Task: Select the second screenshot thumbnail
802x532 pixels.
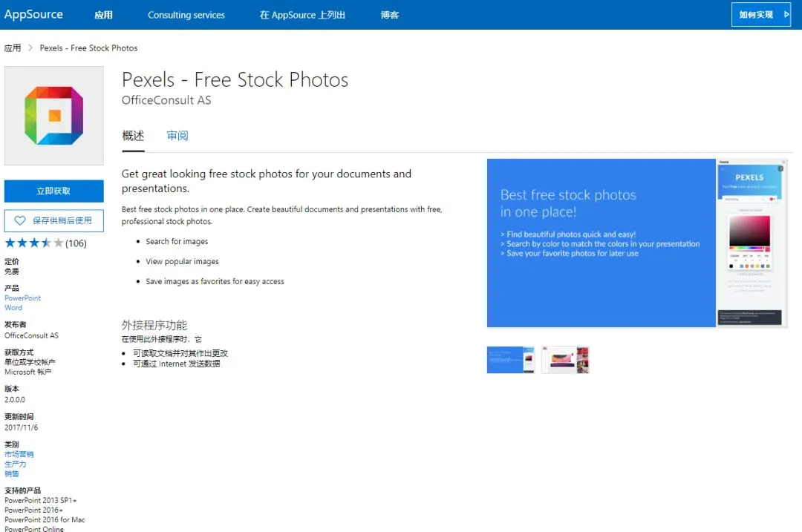Action: click(x=565, y=360)
